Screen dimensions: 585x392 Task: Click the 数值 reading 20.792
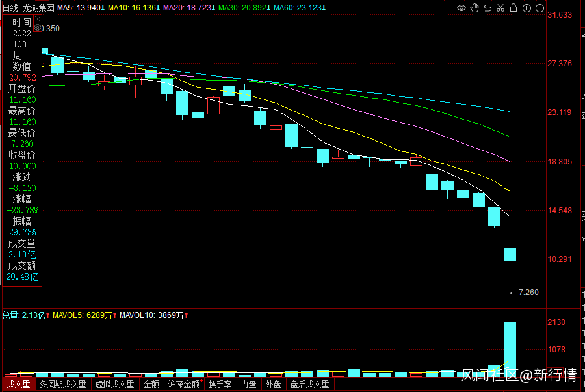coord(22,77)
